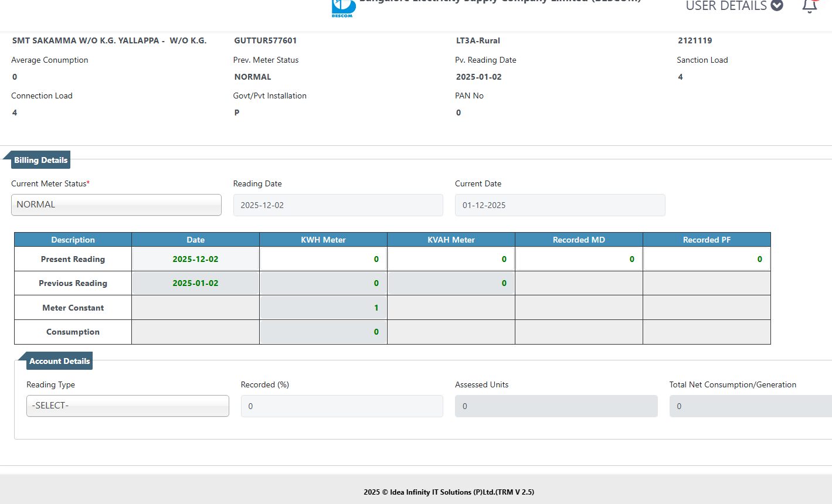Click the Recorded (%) input box
This screenshot has height=504, width=832.
coord(342,406)
